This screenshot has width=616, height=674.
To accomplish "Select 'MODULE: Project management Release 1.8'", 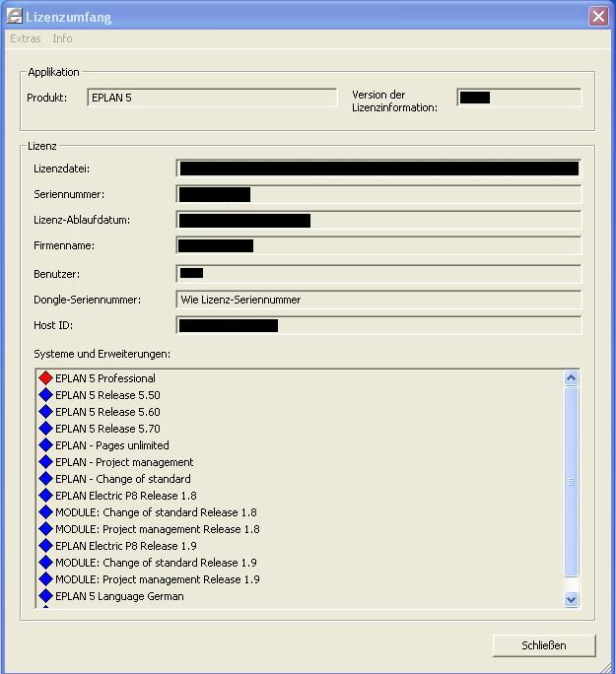I will [158, 529].
